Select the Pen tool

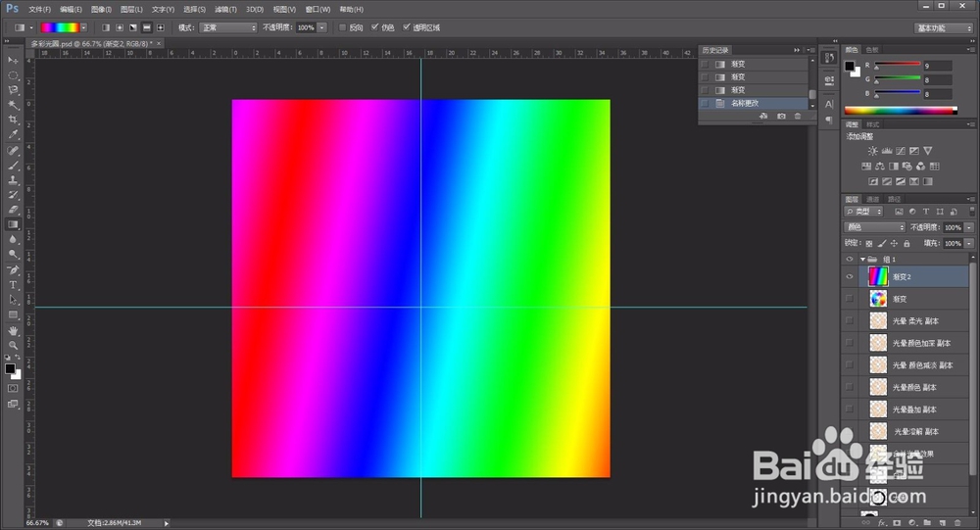tap(13, 270)
